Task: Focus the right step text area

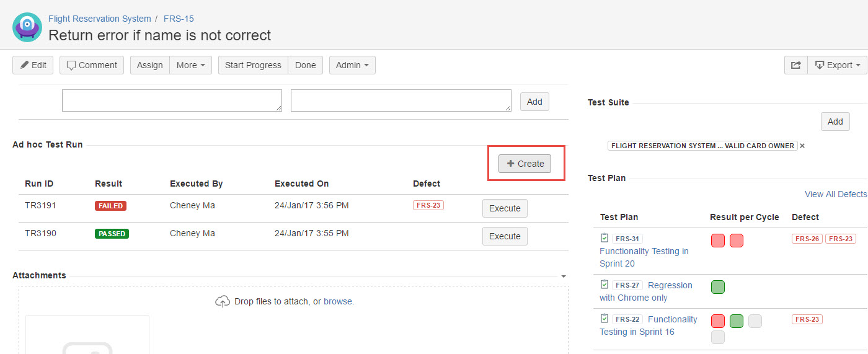Action: [x=401, y=101]
